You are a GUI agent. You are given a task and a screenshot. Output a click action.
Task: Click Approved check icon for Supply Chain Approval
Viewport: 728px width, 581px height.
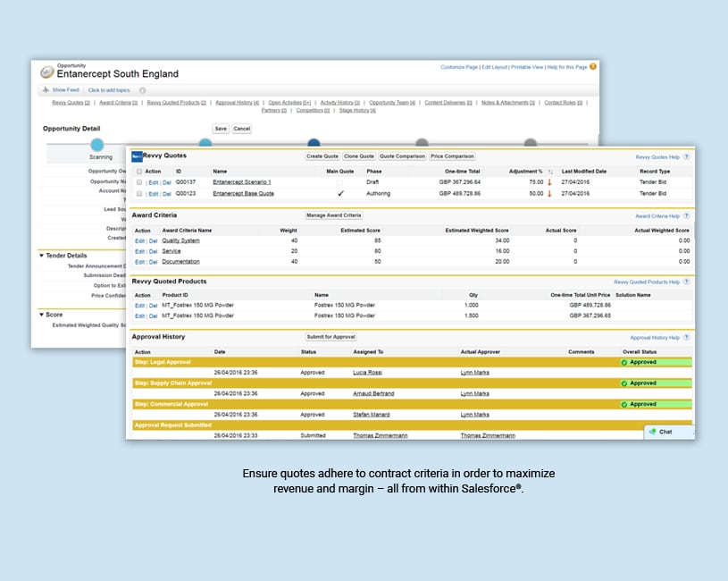(x=624, y=383)
